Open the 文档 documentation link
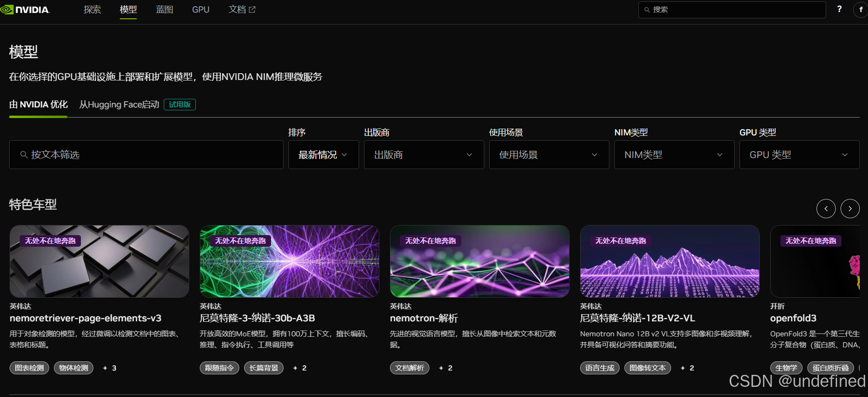The image size is (868, 397). [242, 10]
